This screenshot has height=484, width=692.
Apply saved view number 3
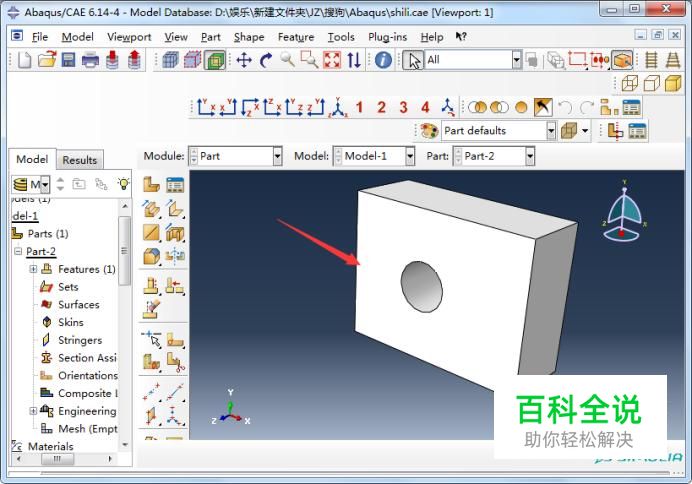(403, 107)
